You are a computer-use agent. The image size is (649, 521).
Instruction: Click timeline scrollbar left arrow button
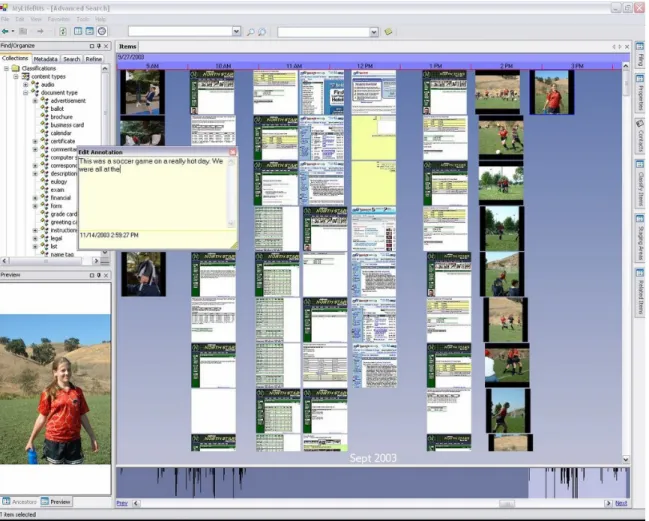coord(136,503)
